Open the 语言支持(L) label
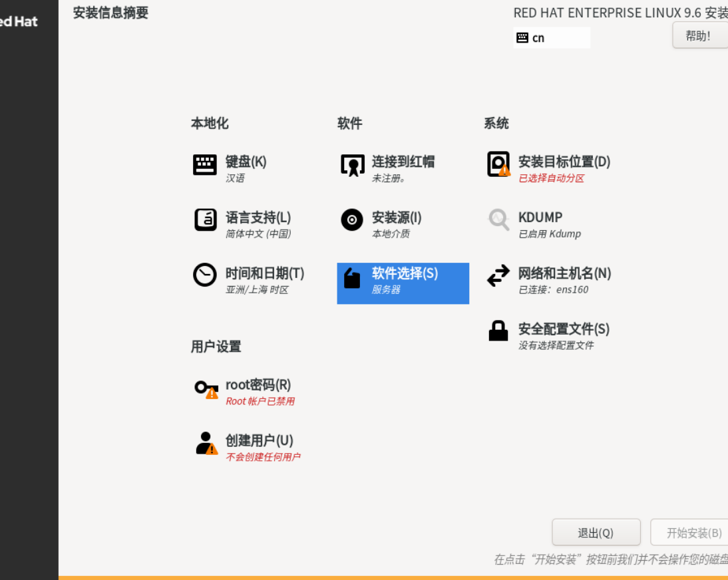The height and width of the screenshot is (580, 728). point(258,217)
